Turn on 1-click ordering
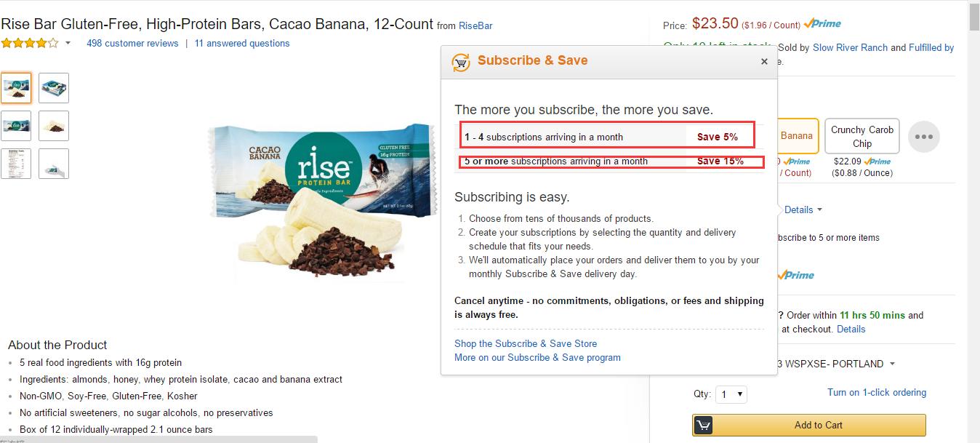980x443 pixels. tap(876, 392)
